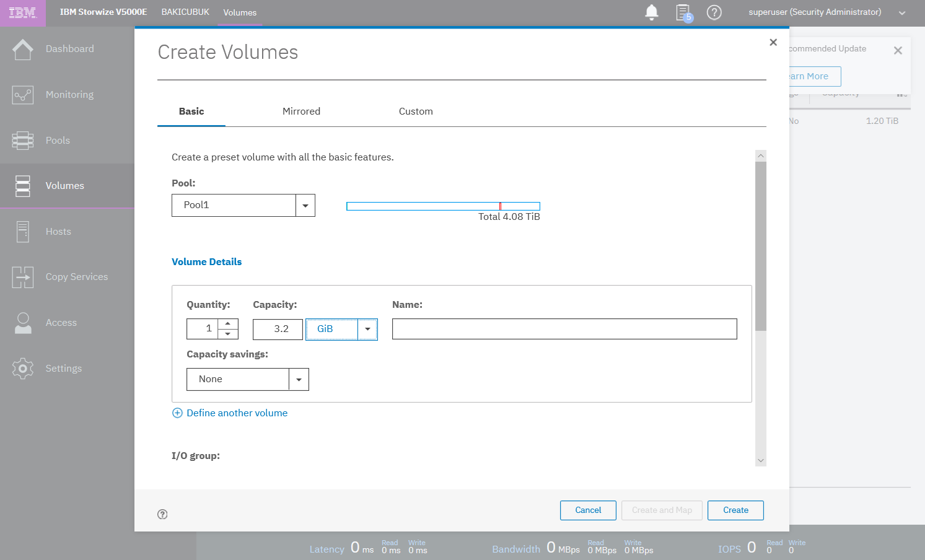Open the Pool1 dropdown arrow

pyautogui.click(x=305, y=205)
